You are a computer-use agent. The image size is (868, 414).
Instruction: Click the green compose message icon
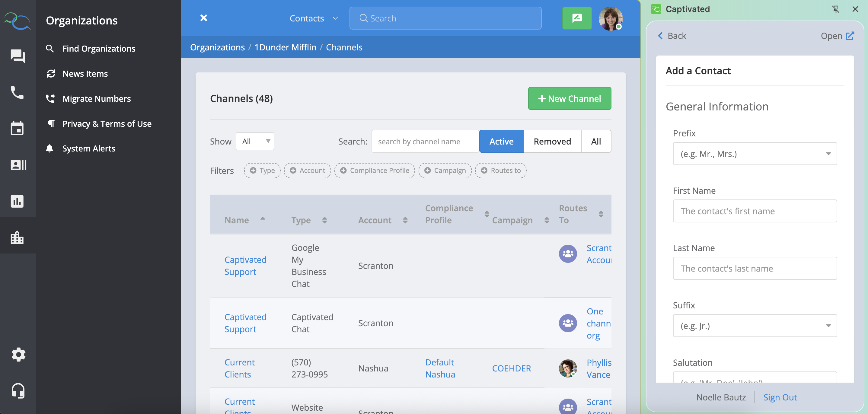click(x=577, y=18)
